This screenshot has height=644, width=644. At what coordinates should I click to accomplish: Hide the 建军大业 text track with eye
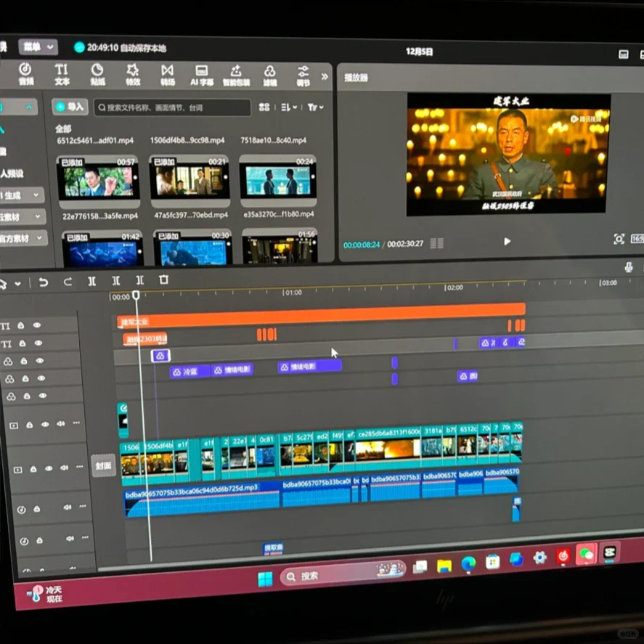[37, 325]
